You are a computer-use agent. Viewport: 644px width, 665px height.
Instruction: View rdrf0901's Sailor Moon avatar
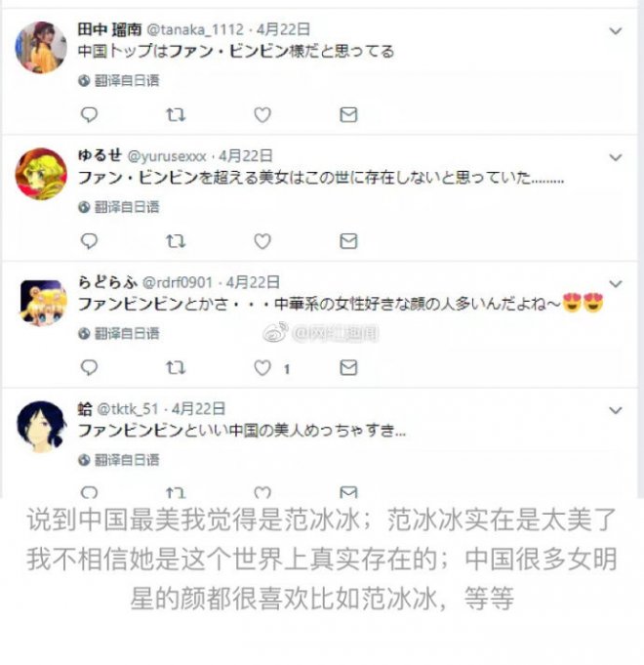tap(44, 302)
